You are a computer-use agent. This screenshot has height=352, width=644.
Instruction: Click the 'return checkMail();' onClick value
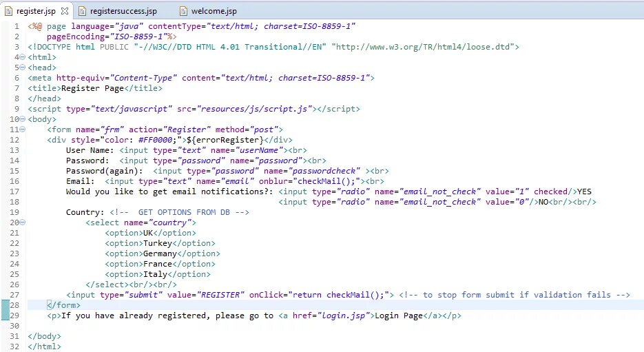340,295
